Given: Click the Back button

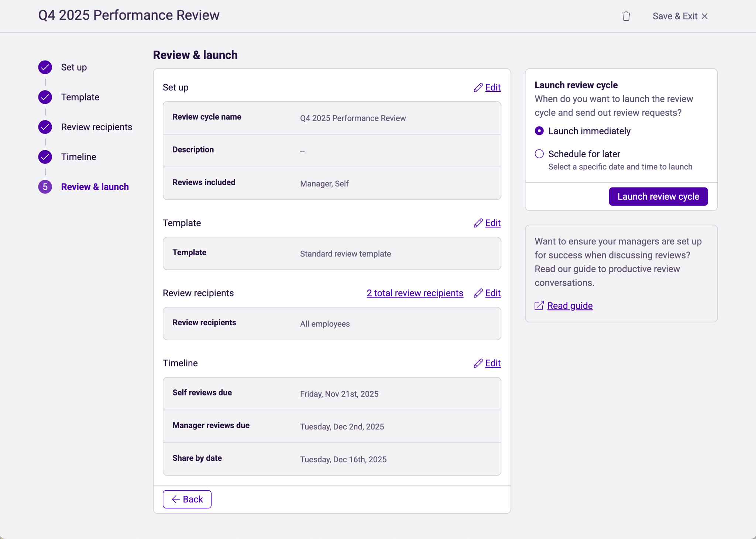Looking at the screenshot, I should pos(187,499).
